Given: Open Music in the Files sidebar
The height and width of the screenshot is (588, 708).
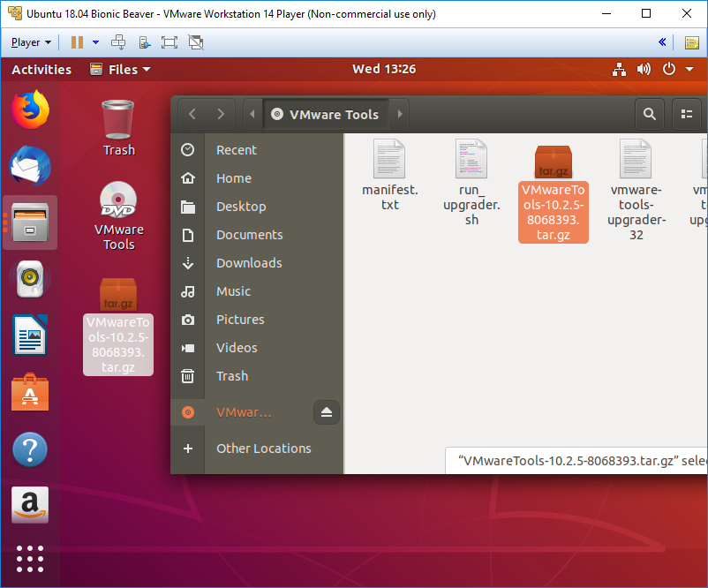Looking at the screenshot, I should (x=257, y=291).
